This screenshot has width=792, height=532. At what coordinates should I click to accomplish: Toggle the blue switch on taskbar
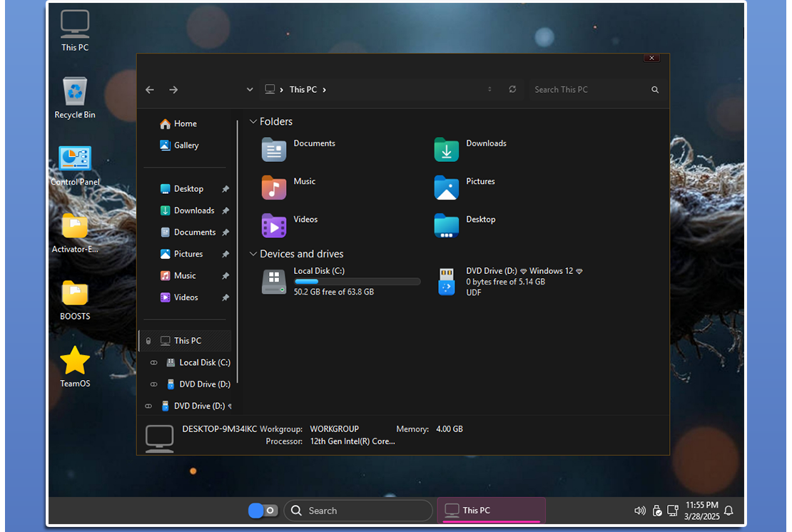point(263,511)
